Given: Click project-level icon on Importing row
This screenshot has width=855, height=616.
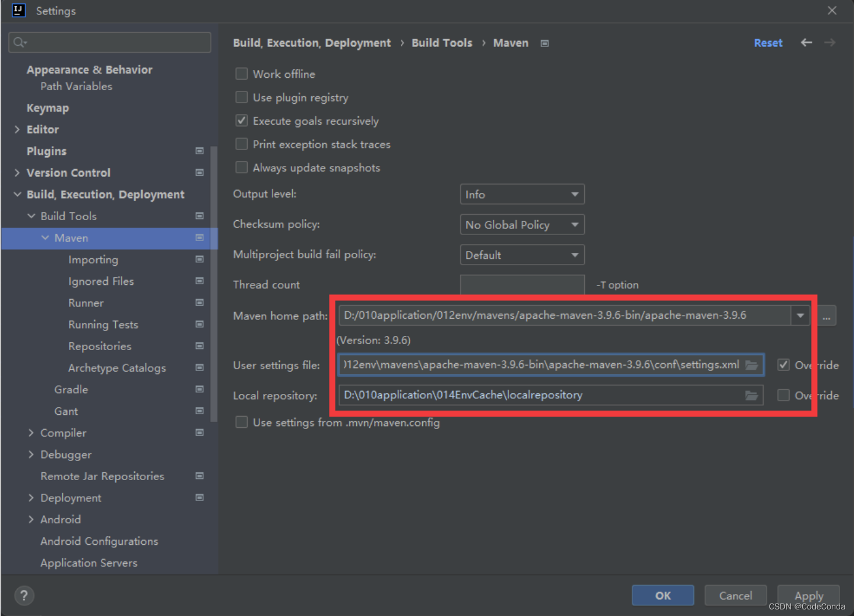Looking at the screenshot, I should (x=199, y=259).
